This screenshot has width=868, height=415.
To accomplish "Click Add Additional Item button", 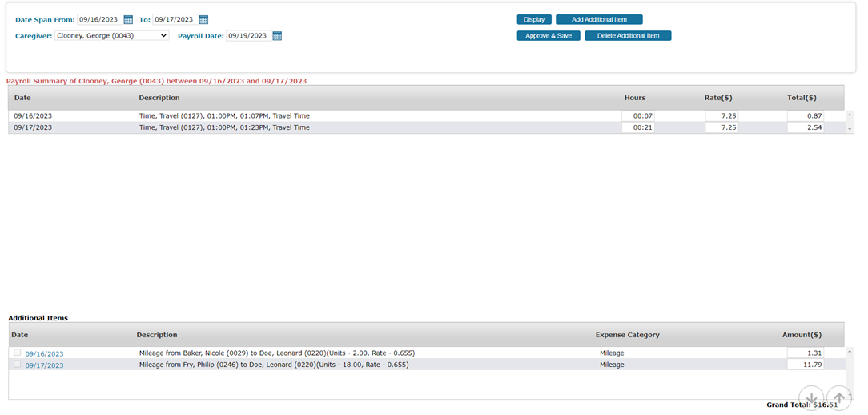I will click(599, 20).
